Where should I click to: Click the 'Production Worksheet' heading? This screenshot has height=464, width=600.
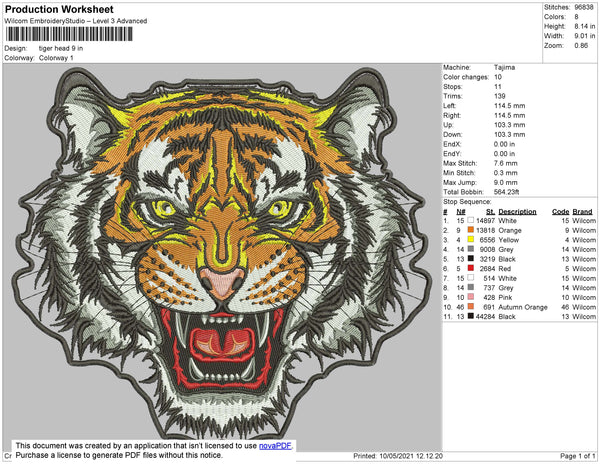tap(59, 10)
